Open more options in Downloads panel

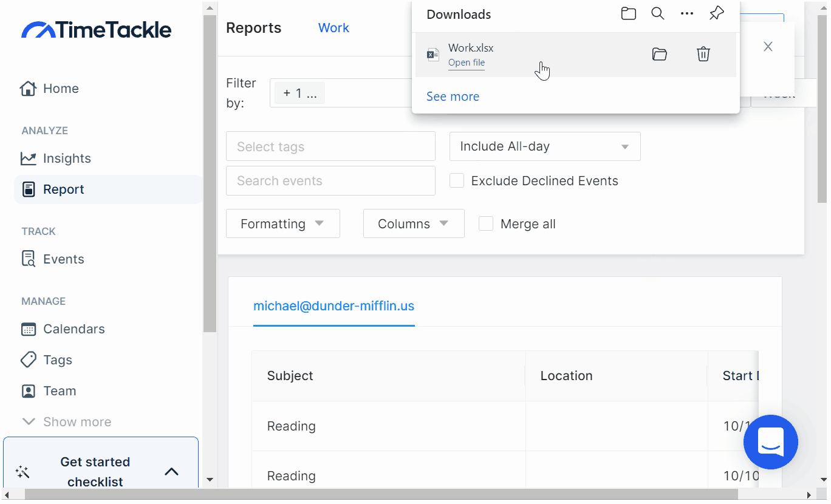coord(687,13)
